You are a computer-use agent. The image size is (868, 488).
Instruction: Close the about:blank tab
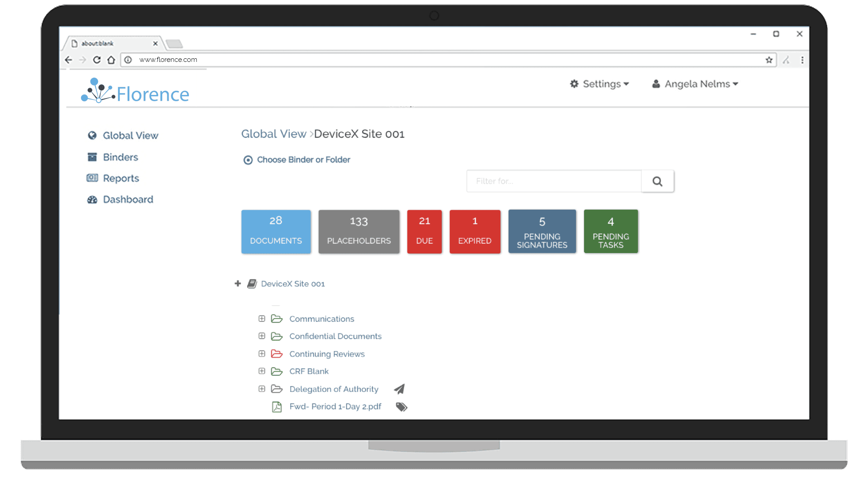click(x=155, y=43)
